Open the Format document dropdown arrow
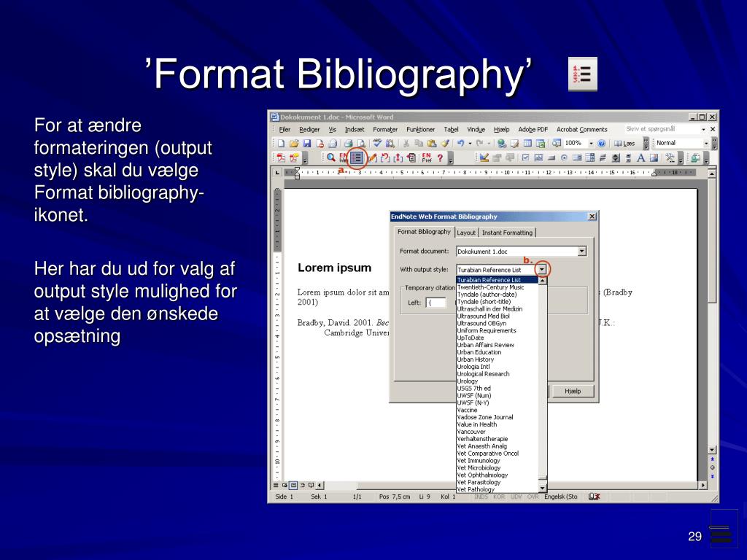The image size is (747, 560). pyautogui.click(x=581, y=252)
